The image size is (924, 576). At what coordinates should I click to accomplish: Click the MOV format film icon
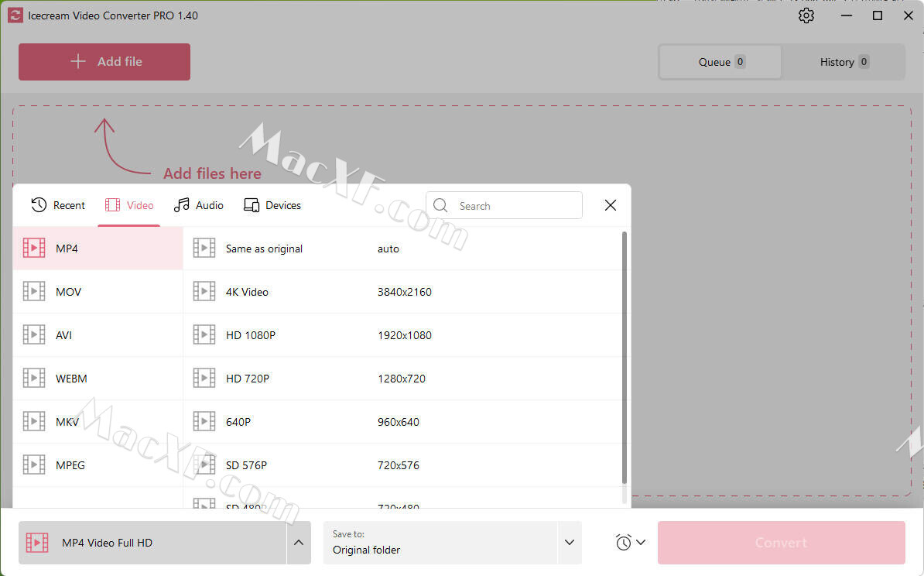coord(34,291)
